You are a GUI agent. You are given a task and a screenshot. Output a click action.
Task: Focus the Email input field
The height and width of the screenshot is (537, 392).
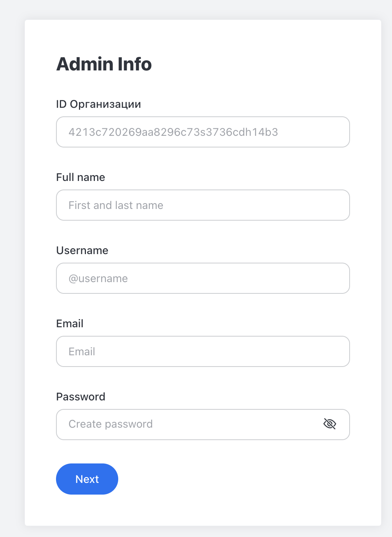coord(203,351)
